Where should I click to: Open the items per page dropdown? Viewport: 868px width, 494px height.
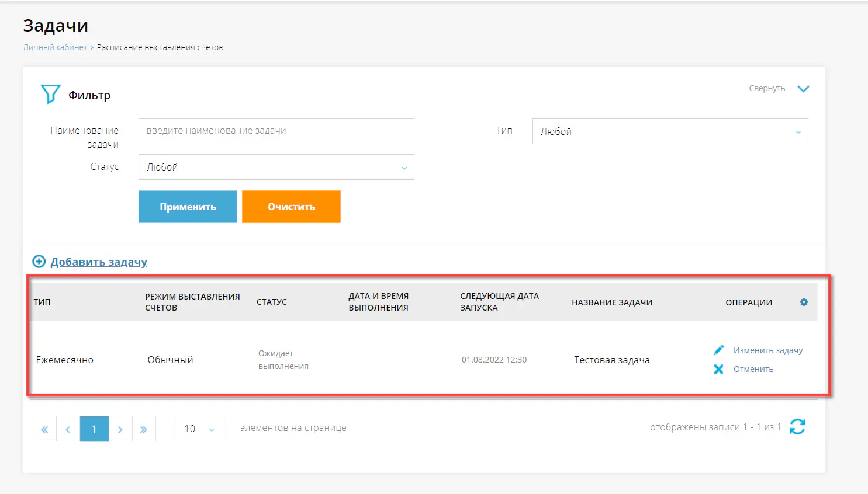click(x=199, y=429)
